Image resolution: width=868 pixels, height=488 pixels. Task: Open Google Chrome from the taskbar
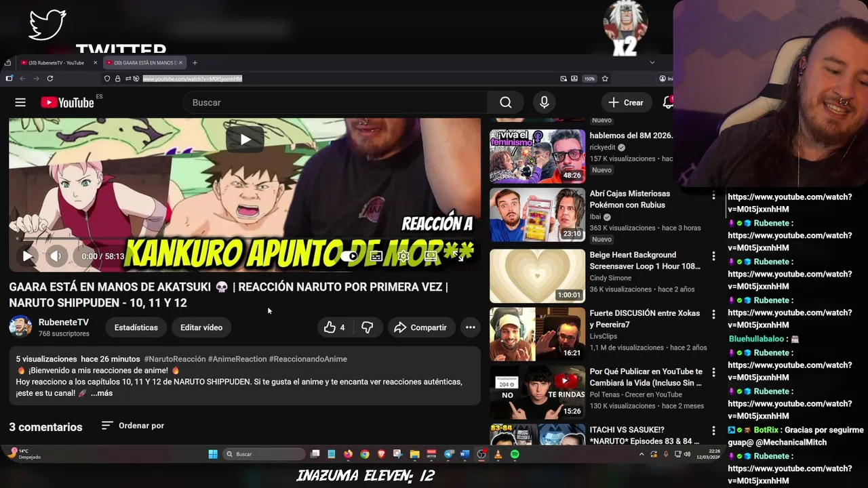365,454
